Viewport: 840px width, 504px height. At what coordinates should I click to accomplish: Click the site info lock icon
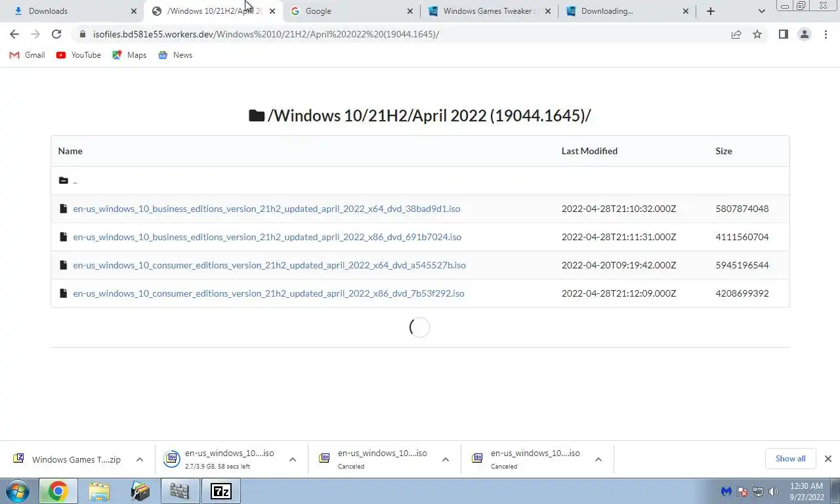point(82,34)
